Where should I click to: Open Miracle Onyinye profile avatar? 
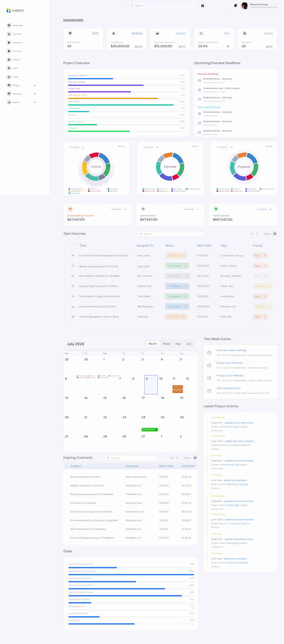pos(245,6)
